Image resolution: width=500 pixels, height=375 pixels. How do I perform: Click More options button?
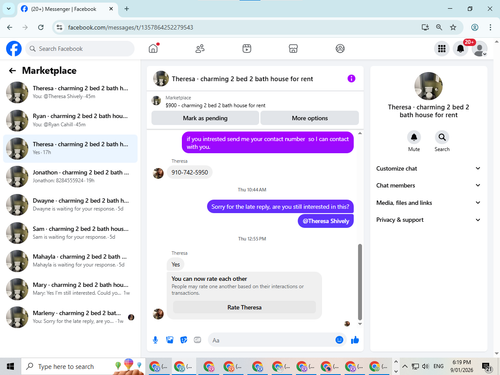point(310,118)
